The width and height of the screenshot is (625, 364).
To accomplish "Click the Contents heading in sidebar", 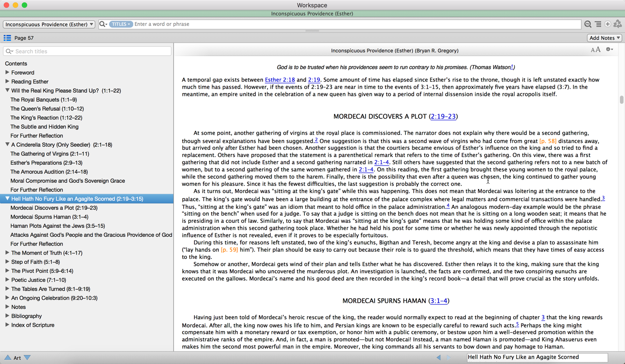I will [x=16, y=64].
